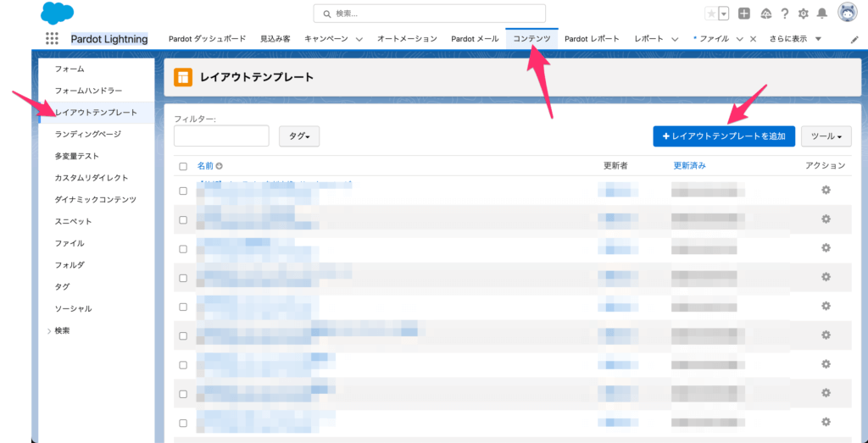Open the help question mark icon
This screenshot has width=868, height=443.
784,14
